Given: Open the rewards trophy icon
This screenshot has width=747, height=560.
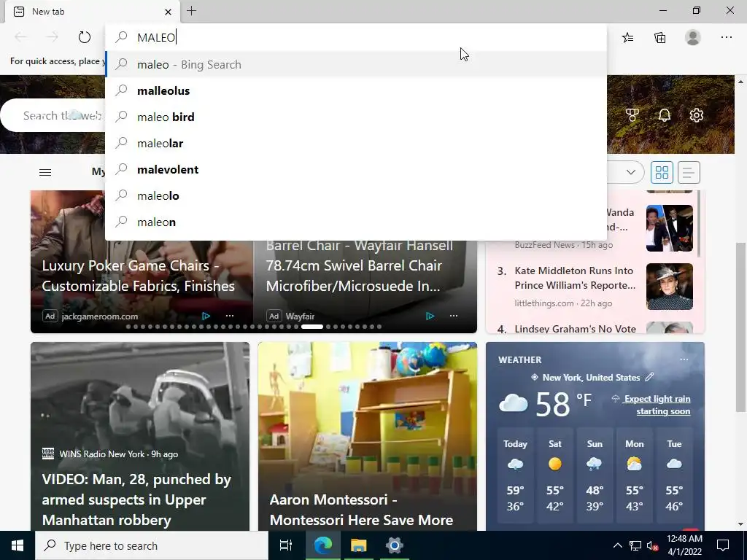Looking at the screenshot, I should (x=632, y=114).
